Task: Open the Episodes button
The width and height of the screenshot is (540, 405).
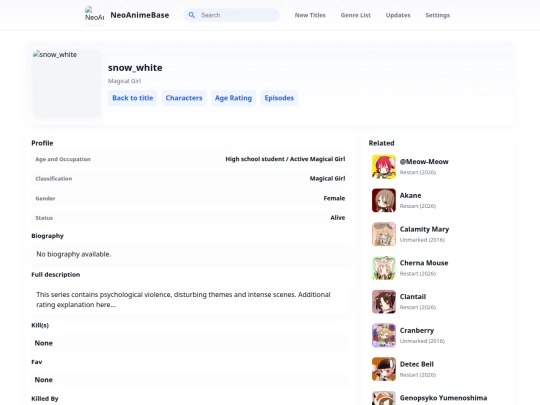Action: [279, 98]
